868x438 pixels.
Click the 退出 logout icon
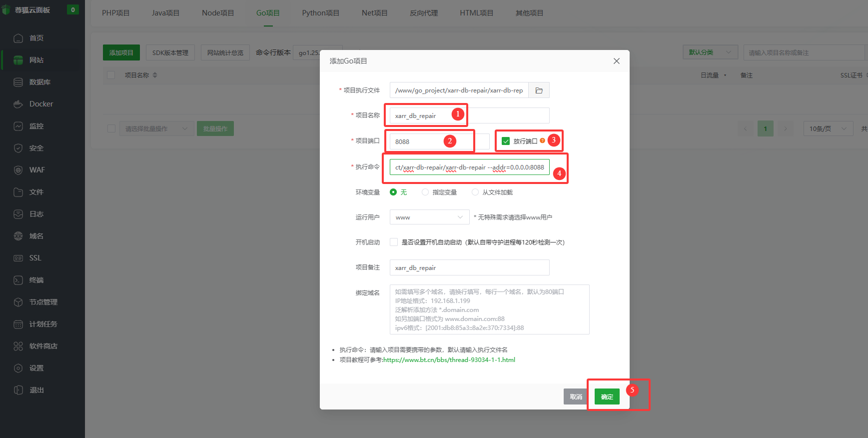[18, 390]
